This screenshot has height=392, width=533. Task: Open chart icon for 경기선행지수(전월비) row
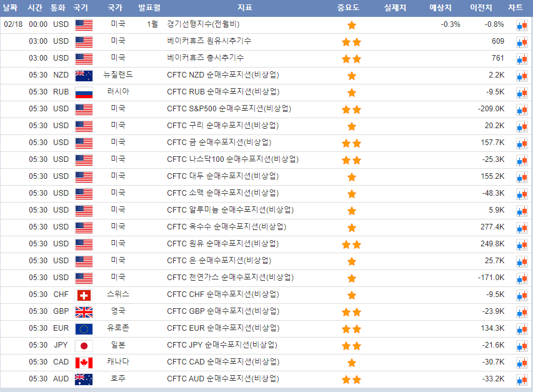click(x=521, y=26)
